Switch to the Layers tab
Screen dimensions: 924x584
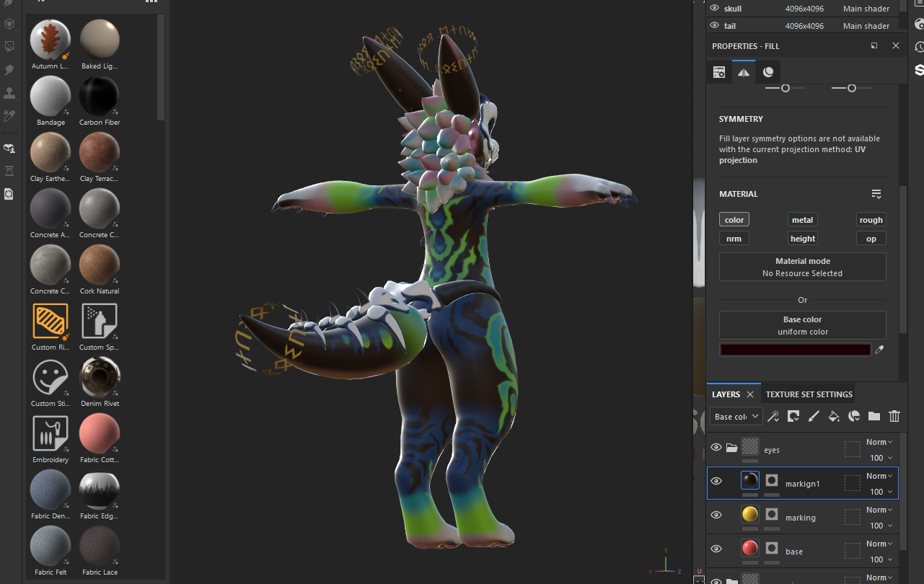pos(726,394)
